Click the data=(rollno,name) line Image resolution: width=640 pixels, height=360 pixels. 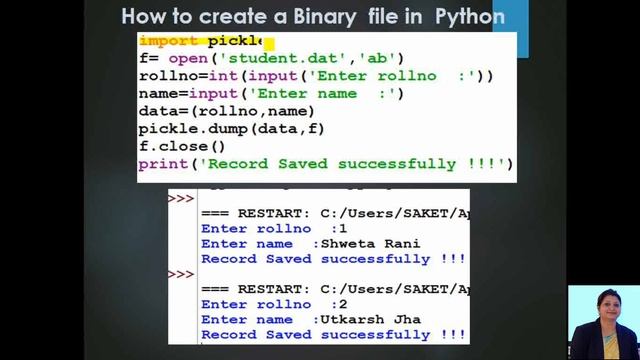227,111
